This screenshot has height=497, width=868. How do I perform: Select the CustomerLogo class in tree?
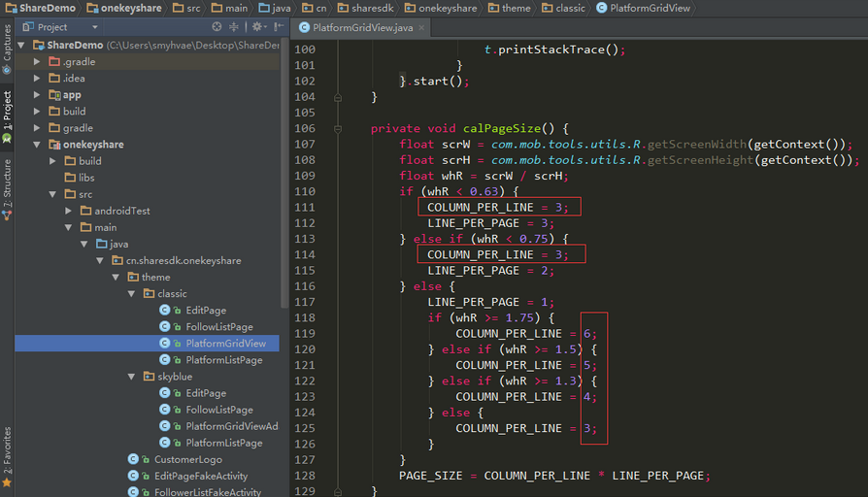[187, 459]
